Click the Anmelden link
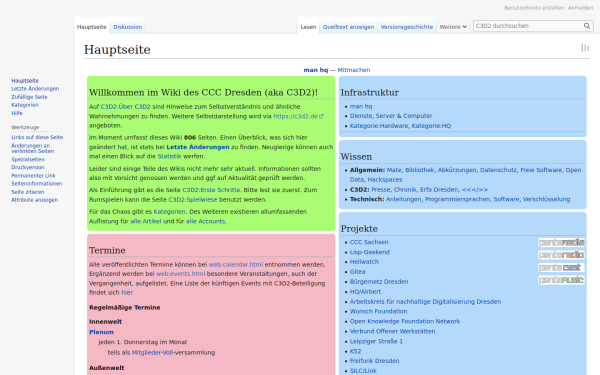Screen dimensions: 600x375 coord(580,8)
